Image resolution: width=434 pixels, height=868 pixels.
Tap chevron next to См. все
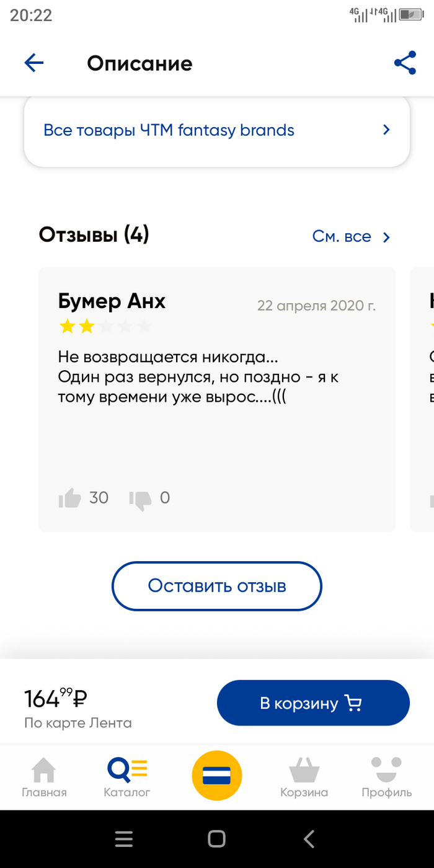click(x=386, y=237)
